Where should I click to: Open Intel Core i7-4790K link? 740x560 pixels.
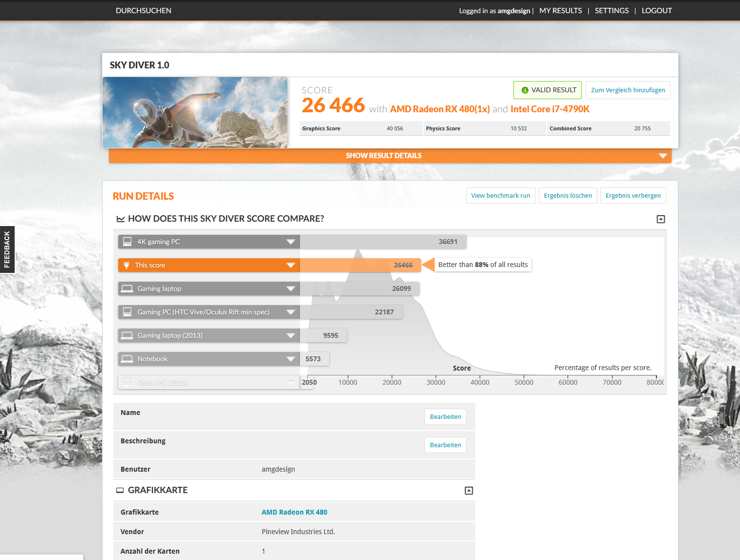tap(550, 109)
